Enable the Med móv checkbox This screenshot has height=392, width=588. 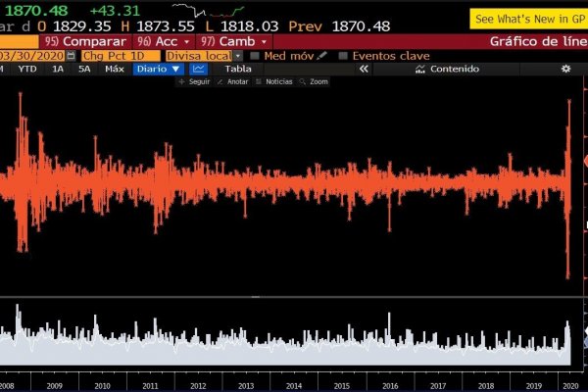pos(255,56)
